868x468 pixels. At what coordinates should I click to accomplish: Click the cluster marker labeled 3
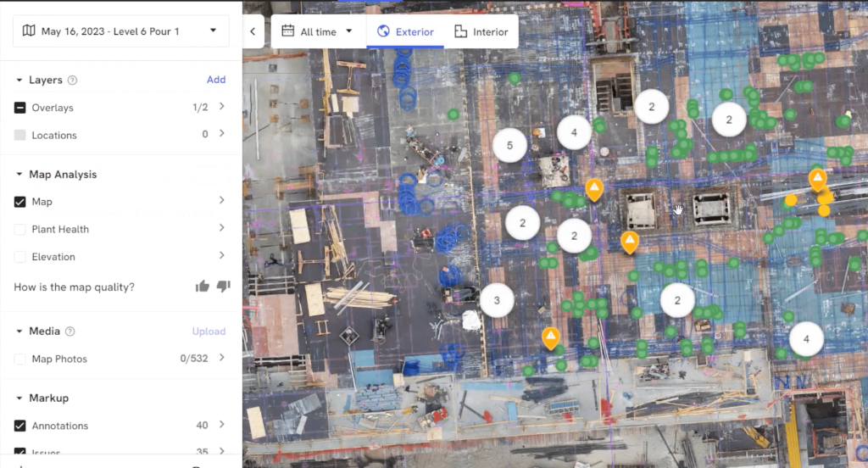click(x=497, y=300)
